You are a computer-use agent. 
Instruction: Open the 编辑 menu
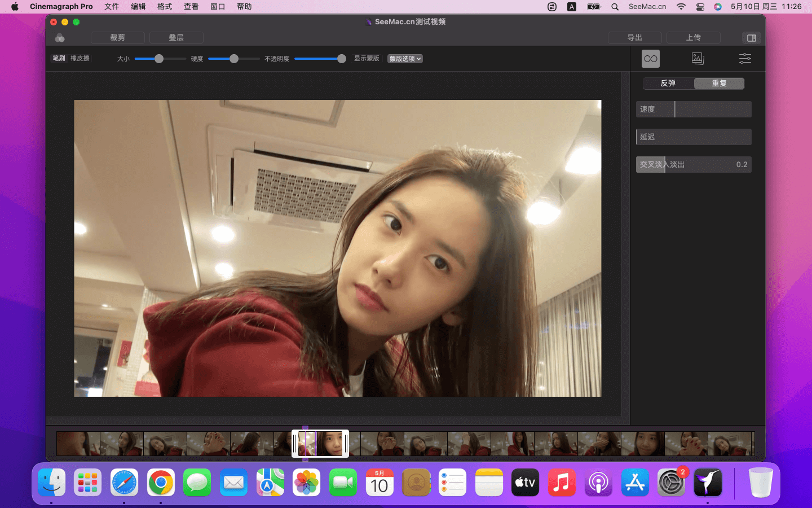[x=138, y=7]
